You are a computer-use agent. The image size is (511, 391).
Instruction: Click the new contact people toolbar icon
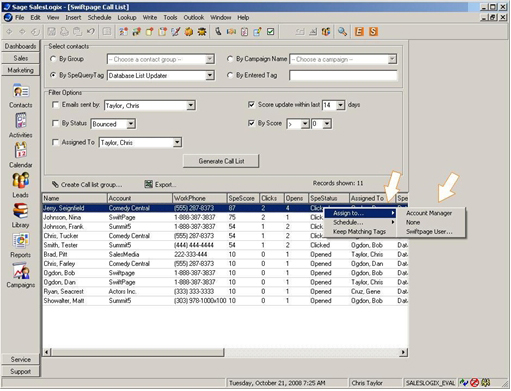coord(124,32)
